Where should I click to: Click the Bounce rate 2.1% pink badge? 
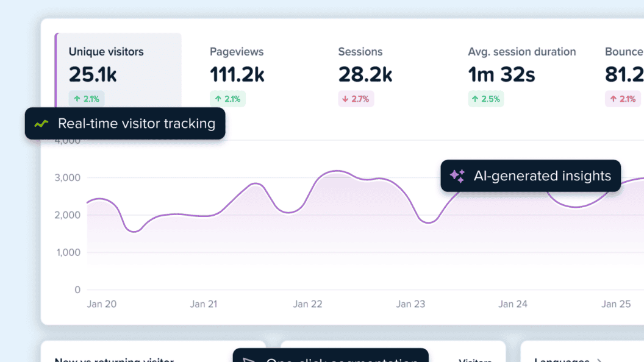tap(623, 99)
